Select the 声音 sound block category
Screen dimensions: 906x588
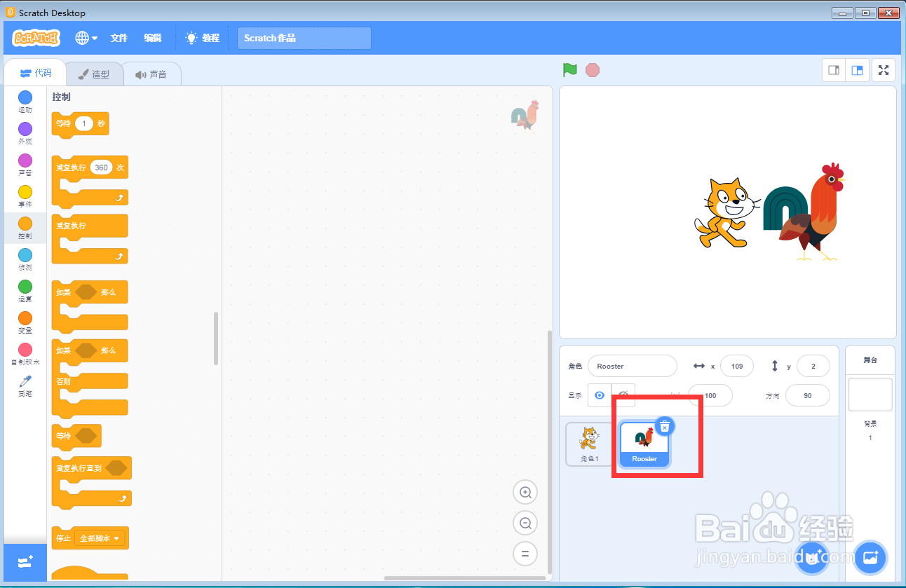[25, 165]
